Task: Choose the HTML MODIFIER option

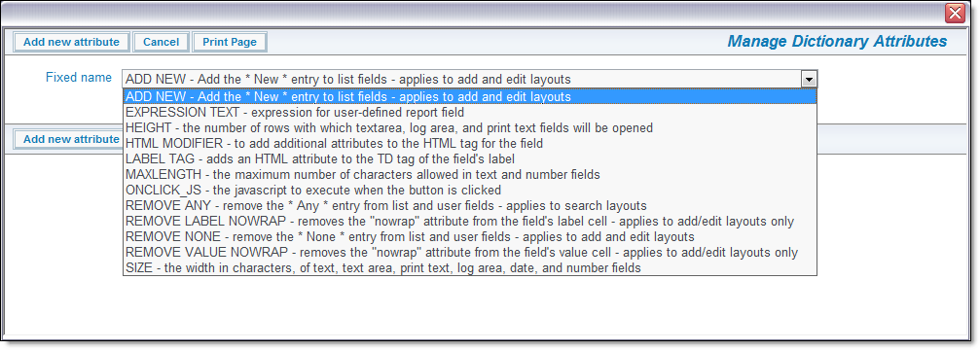Action: [x=469, y=144]
